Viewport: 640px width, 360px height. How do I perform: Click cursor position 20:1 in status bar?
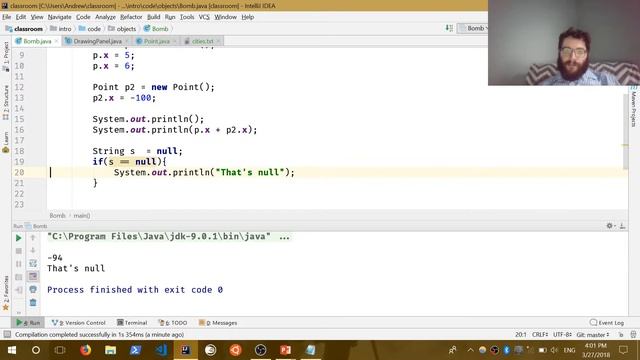point(520,335)
